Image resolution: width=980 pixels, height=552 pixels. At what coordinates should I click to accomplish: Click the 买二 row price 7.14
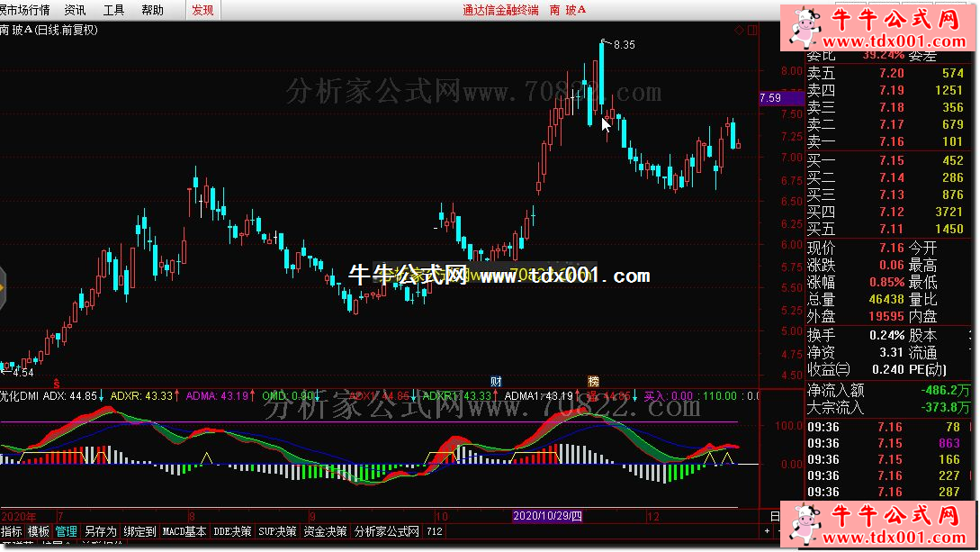[891, 177]
